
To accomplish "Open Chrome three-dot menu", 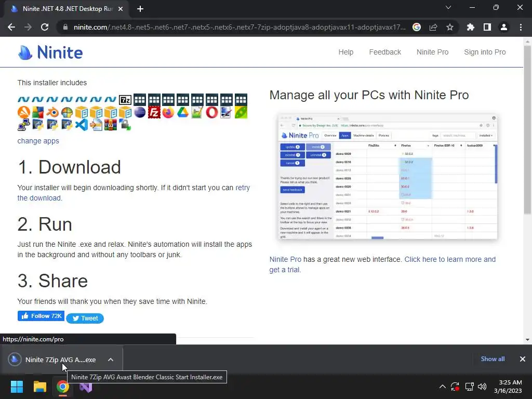I will click(x=521, y=27).
